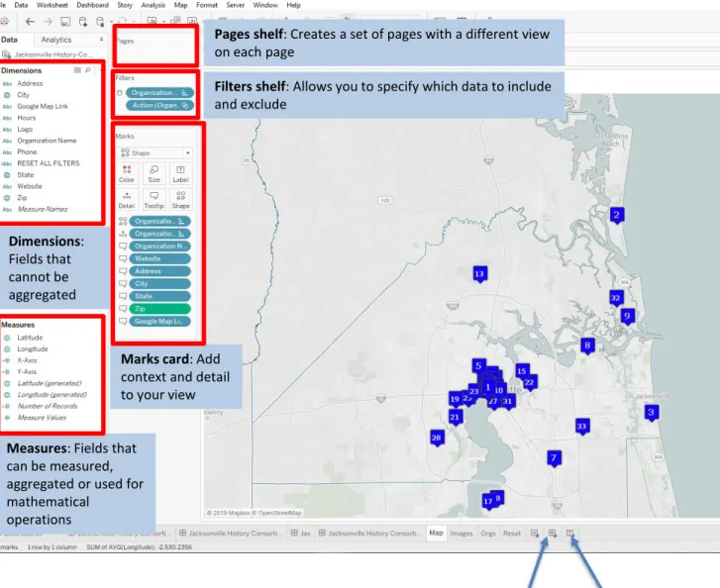The width and height of the screenshot is (720, 588).
Task: Click the New Dashboard icon at bottom
Action: [553, 534]
